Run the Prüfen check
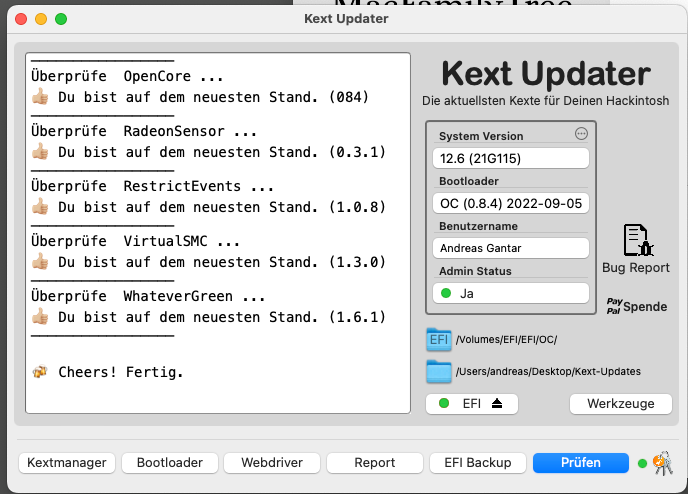688x494 pixels. pyautogui.click(x=580, y=463)
